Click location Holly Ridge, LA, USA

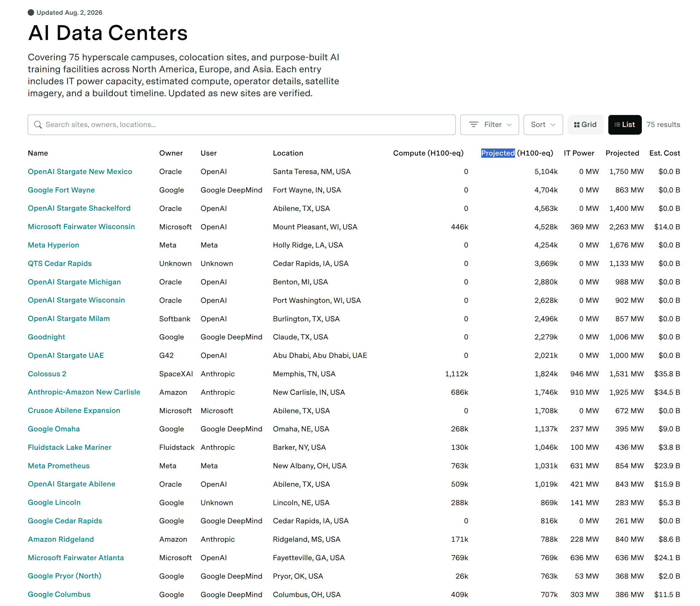[308, 245]
